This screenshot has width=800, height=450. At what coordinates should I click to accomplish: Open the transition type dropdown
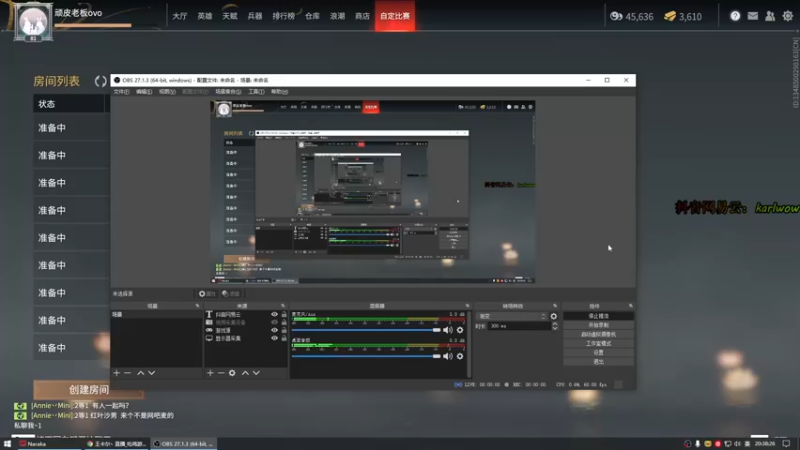[512, 316]
